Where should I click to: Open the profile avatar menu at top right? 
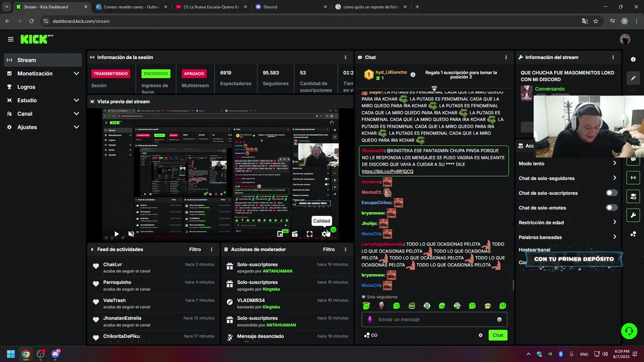[625, 39]
